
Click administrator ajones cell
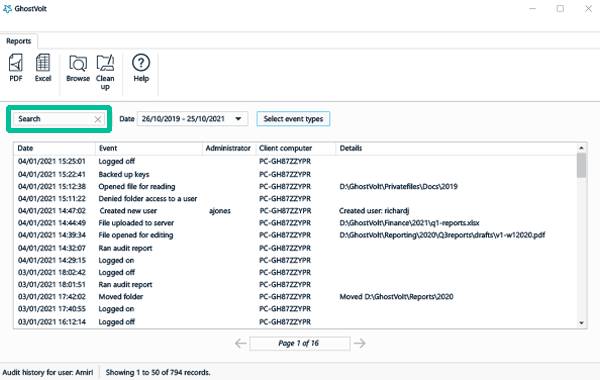click(220, 211)
